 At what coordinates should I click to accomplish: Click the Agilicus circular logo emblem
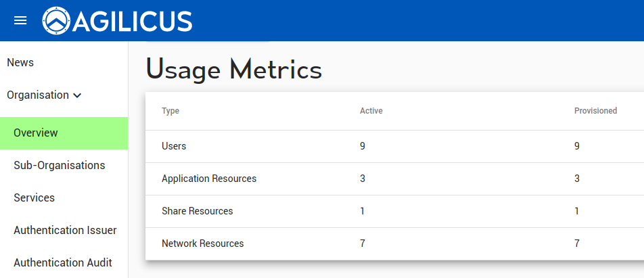pyautogui.click(x=56, y=20)
